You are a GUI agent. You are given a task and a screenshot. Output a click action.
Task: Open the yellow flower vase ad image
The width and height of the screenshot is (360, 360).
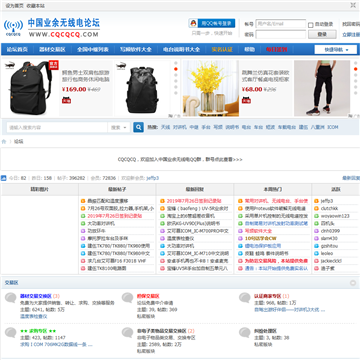click(211, 88)
